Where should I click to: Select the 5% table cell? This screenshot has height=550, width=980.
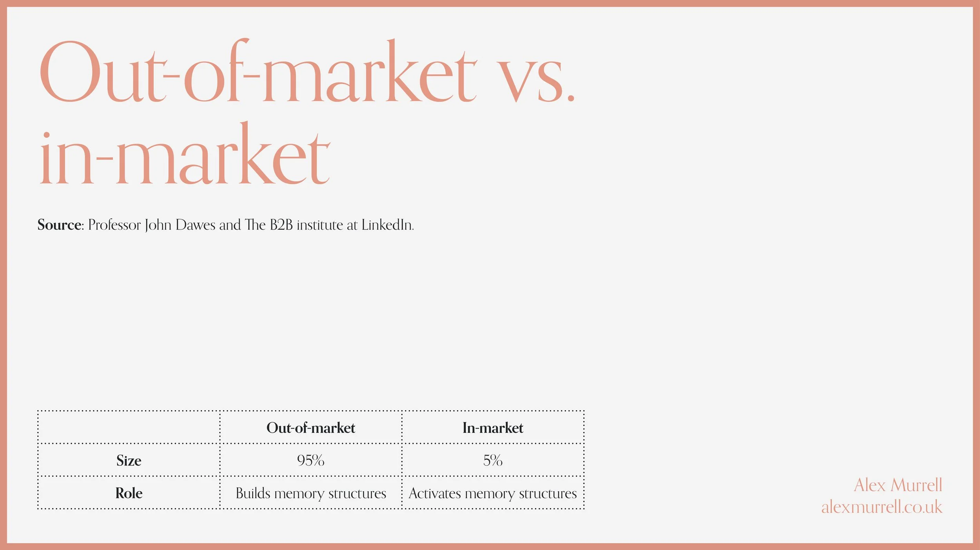(493, 460)
